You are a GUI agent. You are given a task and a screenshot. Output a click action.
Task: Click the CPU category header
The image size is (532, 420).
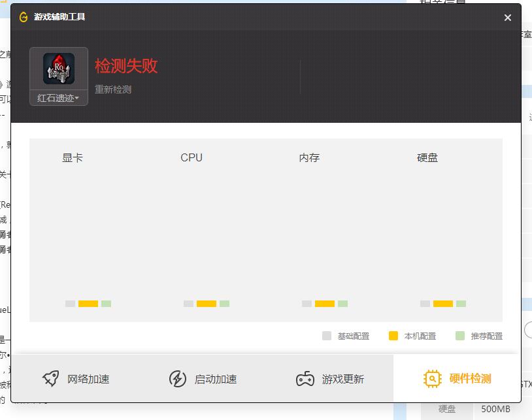point(191,157)
